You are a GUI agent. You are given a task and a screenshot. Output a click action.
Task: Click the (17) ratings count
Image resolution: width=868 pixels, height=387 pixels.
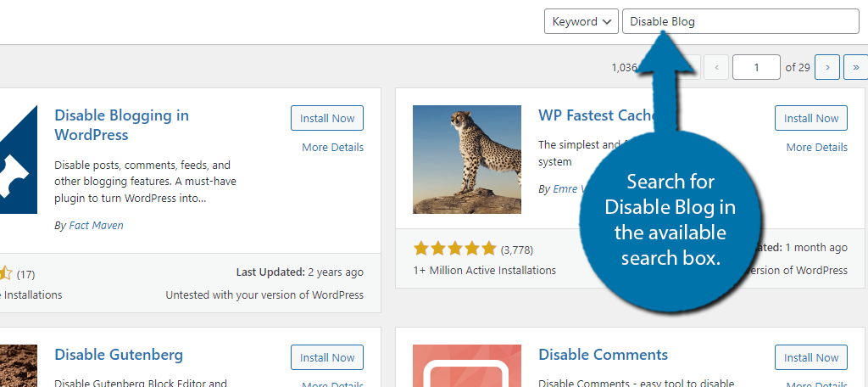[x=25, y=274]
